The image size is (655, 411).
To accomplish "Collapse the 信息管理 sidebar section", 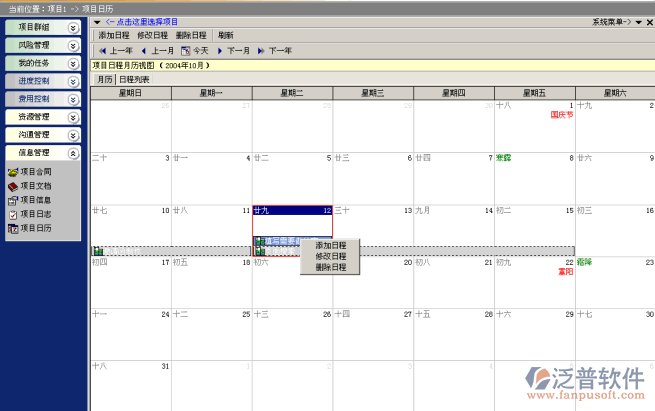I will pyautogui.click(x=72, y=153).
